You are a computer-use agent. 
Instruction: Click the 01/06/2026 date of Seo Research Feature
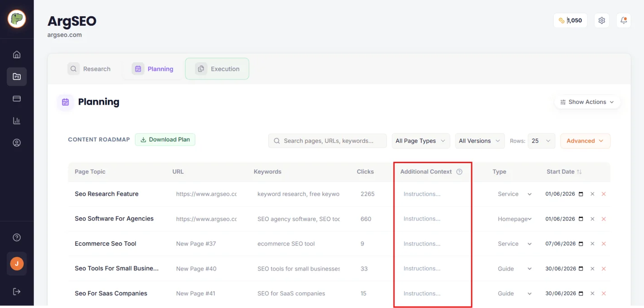560,194
